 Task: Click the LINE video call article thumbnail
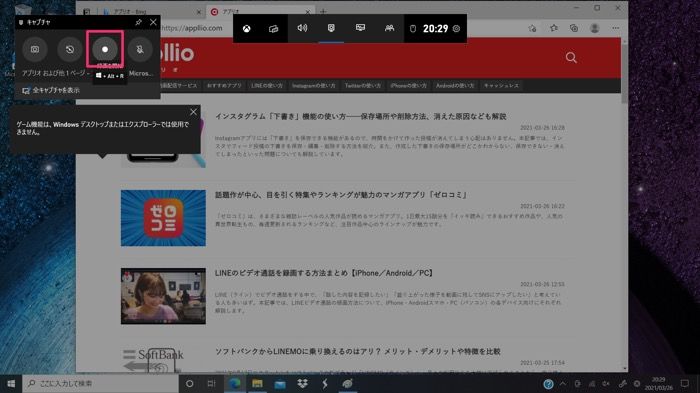163,296
